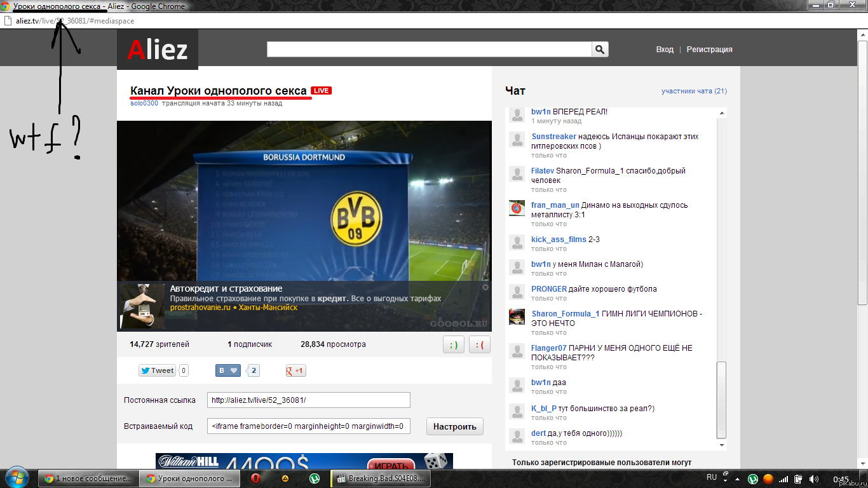Click the orange ball tray icon
This screenshot has height=488, width=868.
(x=768, y=478)
